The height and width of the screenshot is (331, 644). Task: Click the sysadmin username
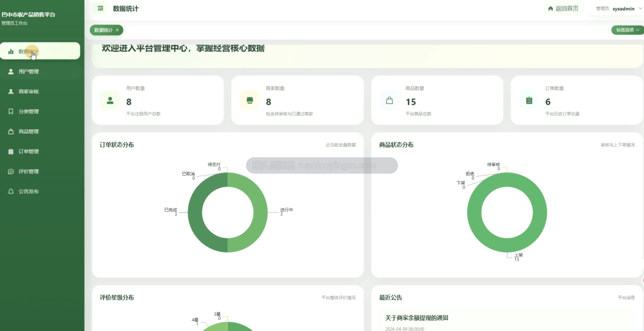pyautogui.click(x=623, y=9)
